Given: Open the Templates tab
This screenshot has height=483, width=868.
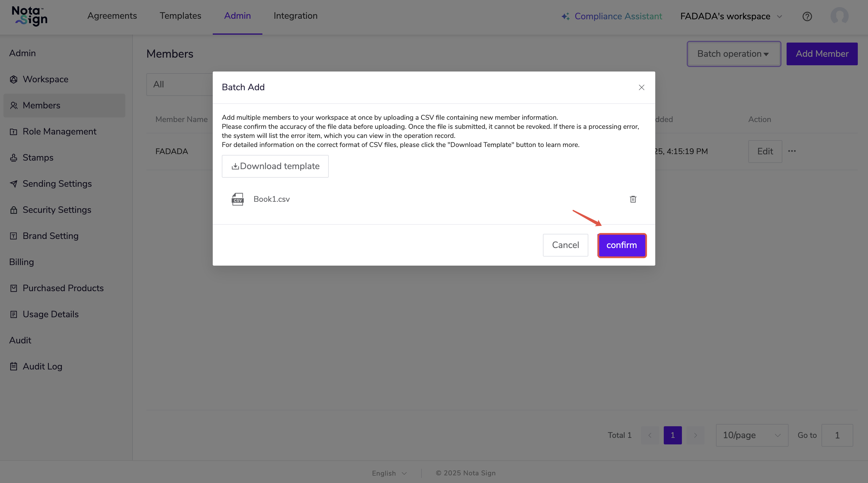Looking at the screenshot, I should tap(180, 16).
